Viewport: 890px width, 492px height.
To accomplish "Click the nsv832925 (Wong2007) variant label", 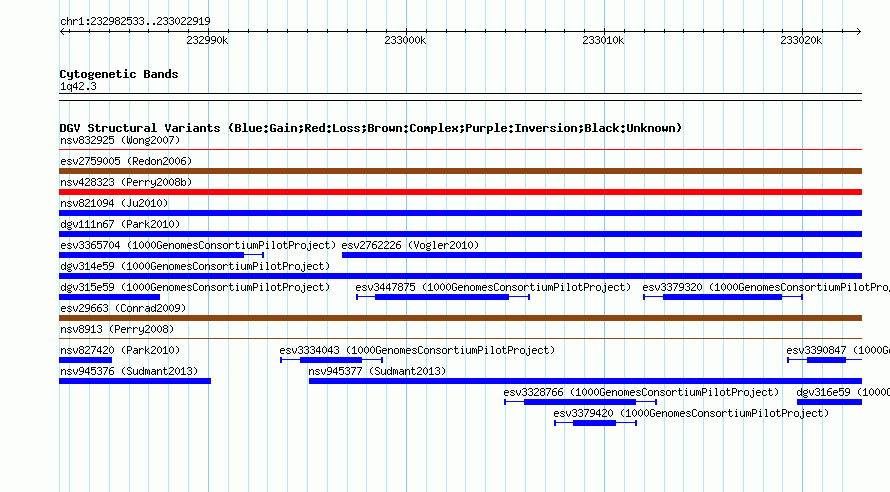I will 120,140.
